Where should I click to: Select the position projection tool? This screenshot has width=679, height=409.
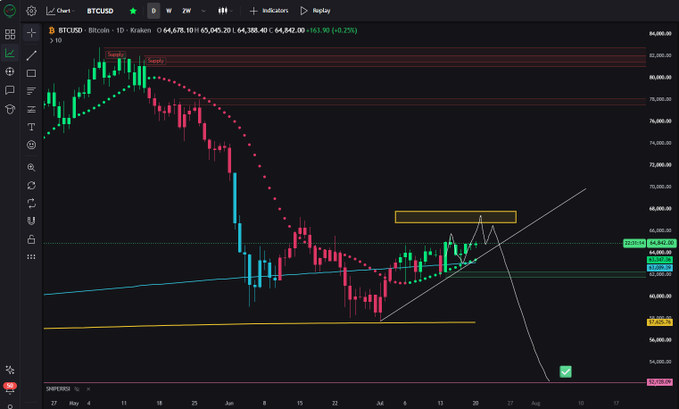(31, 109)
